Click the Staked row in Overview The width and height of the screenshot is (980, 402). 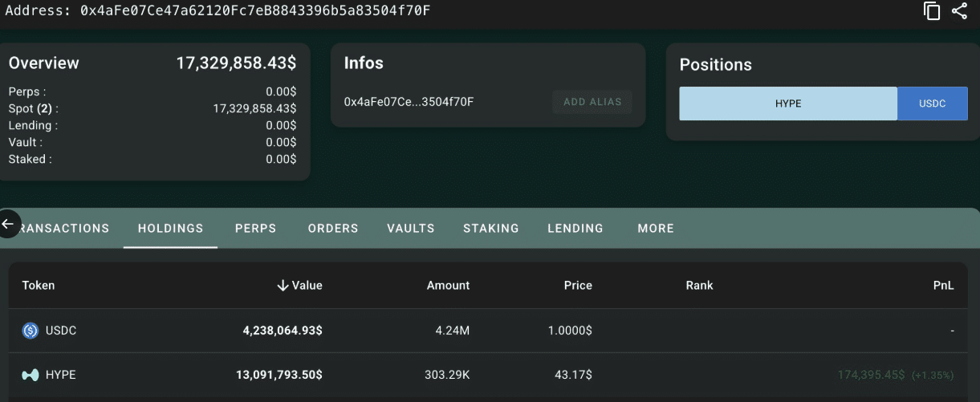pos(152,159)
